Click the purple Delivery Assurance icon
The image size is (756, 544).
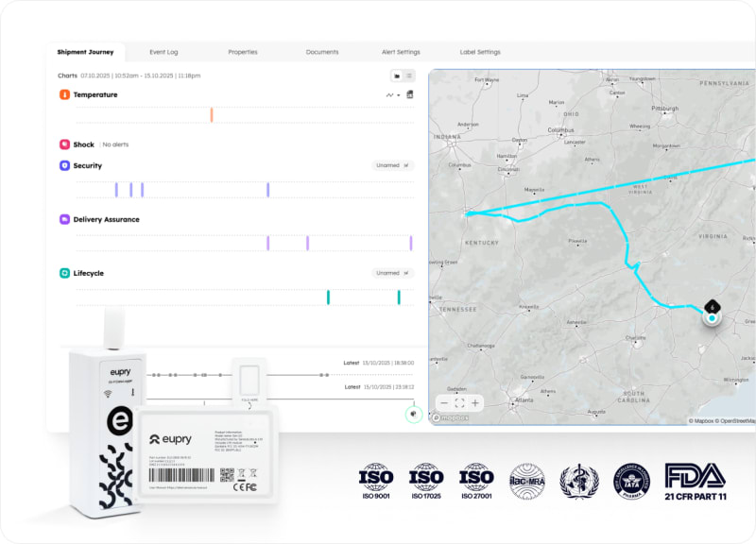64,219
